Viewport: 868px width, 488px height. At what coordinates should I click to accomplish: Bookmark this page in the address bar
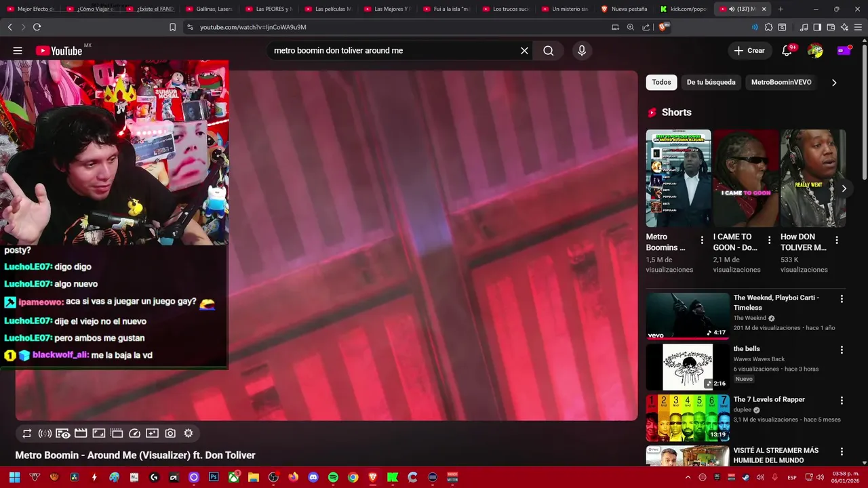pos(172,27)
